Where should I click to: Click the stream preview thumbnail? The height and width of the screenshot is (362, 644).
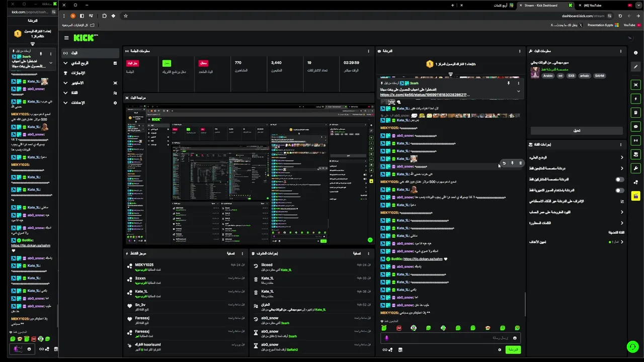point(250,174)
